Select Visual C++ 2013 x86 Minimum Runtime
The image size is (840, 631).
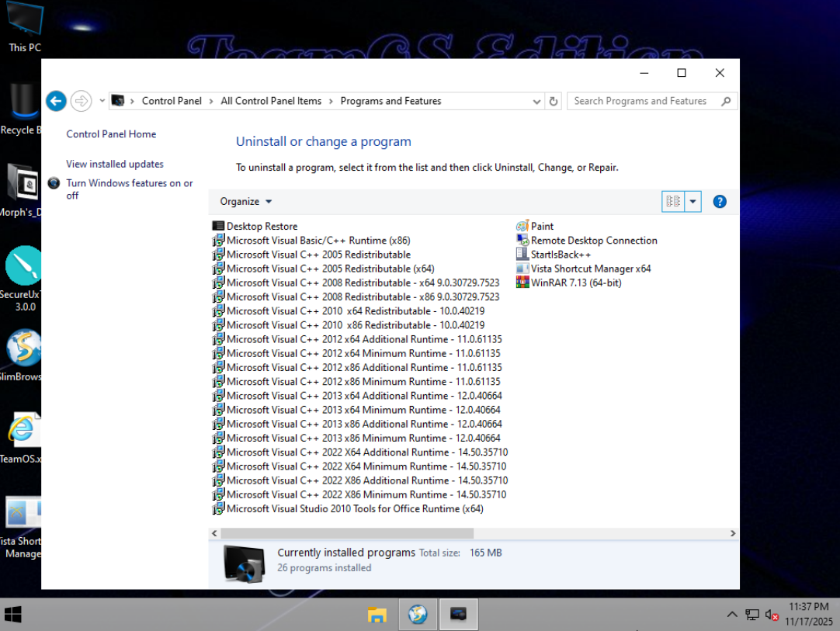point(356,439)
